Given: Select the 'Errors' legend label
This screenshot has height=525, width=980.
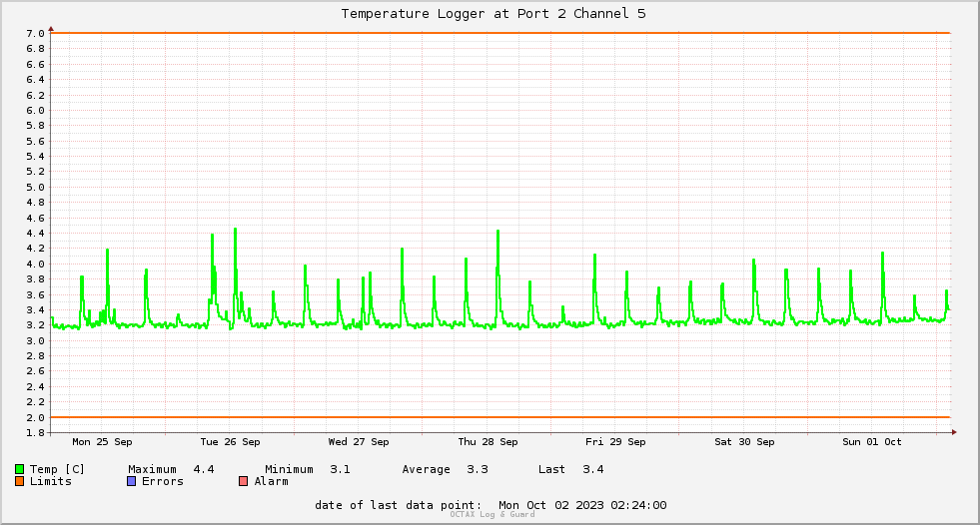Looking at the screenshot, I should tap(163, 481).
